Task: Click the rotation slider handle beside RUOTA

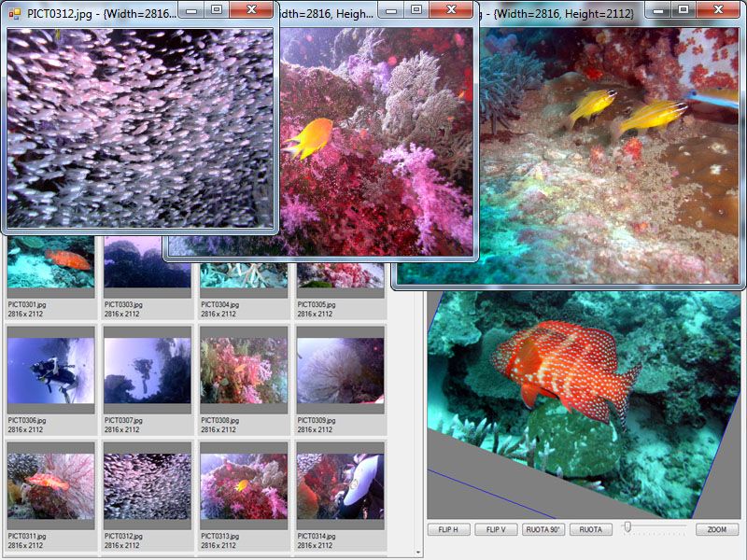Action: click(x=627, y=526)
